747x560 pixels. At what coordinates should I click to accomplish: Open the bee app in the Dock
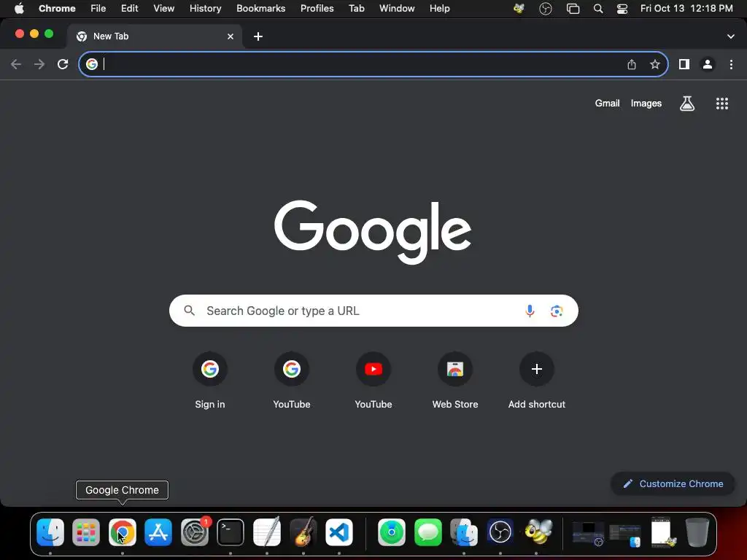click(538, 532)
